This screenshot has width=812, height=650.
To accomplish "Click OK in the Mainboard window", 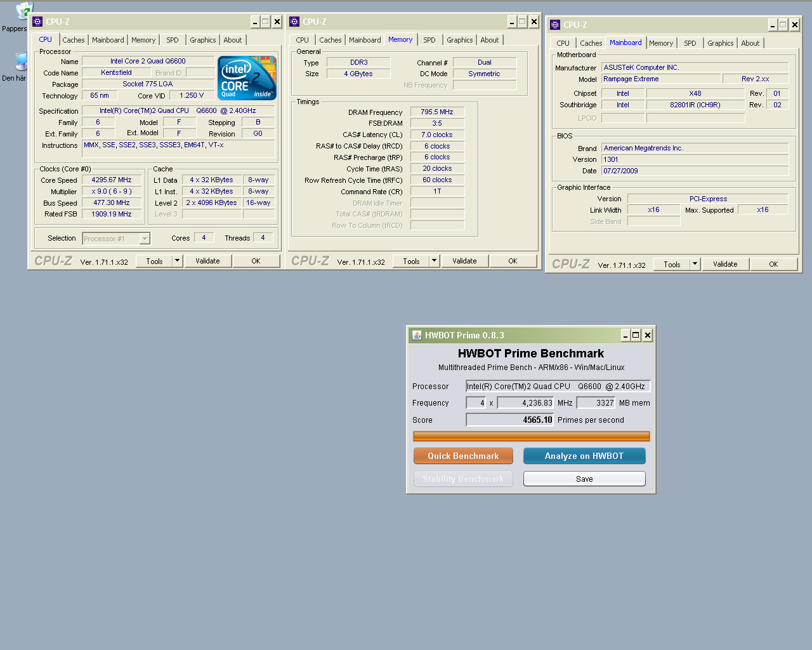I will pyautogui.click(x=773, y=264).
